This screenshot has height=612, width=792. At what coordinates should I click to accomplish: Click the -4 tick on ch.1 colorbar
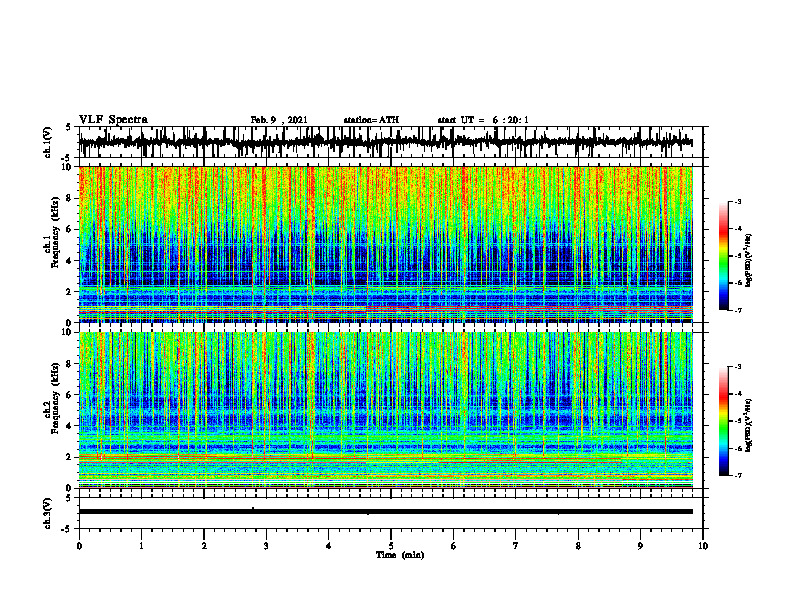point(737,229)
